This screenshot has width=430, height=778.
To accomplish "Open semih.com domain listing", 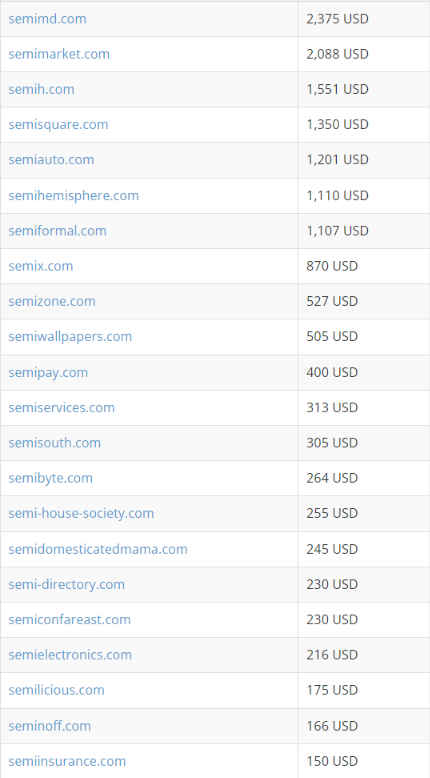I will coord(41,89).
